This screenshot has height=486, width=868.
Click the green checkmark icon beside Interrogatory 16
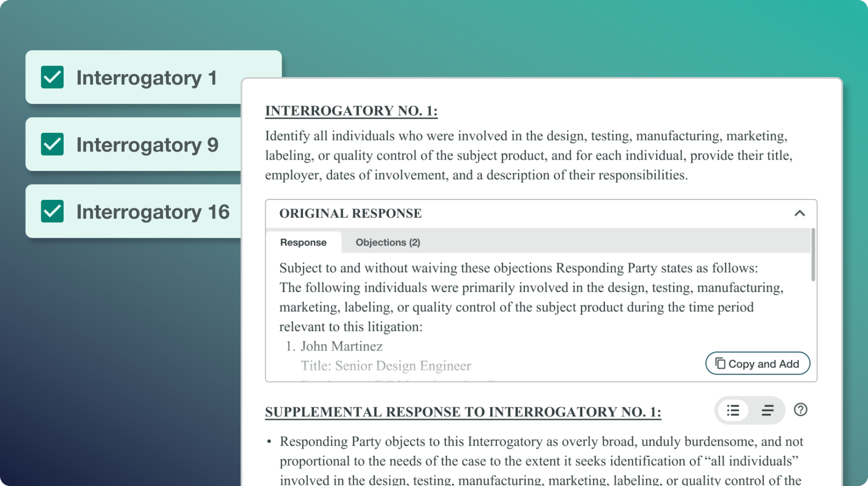[52, 211]
